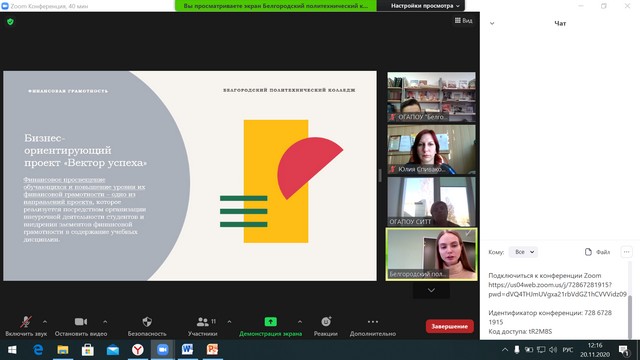Open Реакции reactions menu
The height and width of the screenshot is (360, 640).
click(326, 326)
